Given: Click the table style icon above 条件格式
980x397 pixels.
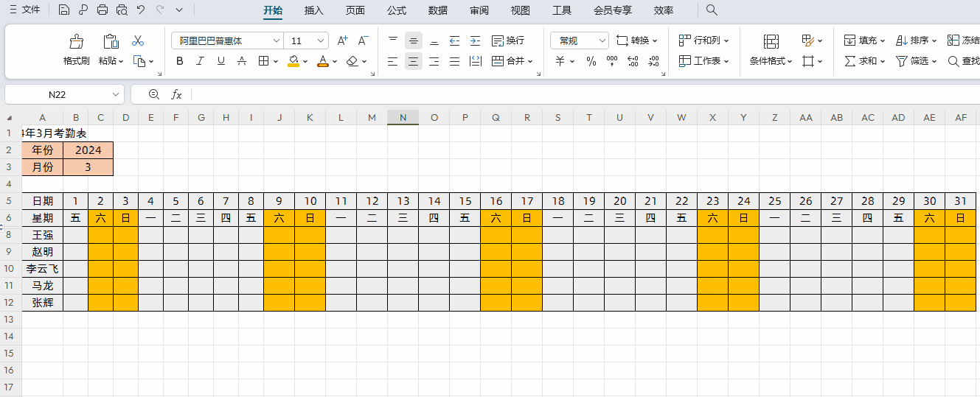Looking at the screenshot, I should [x=771, y=41].
